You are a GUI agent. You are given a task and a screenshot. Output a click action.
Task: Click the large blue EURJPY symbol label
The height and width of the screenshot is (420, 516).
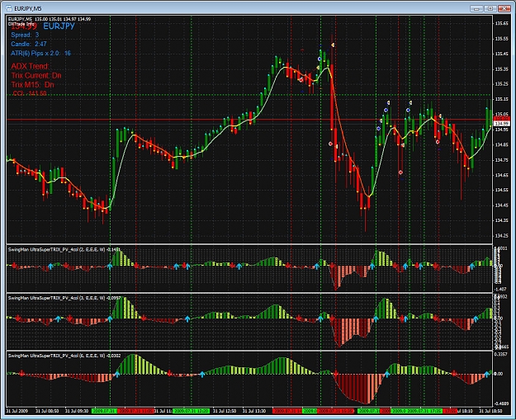tap(59, 26)
